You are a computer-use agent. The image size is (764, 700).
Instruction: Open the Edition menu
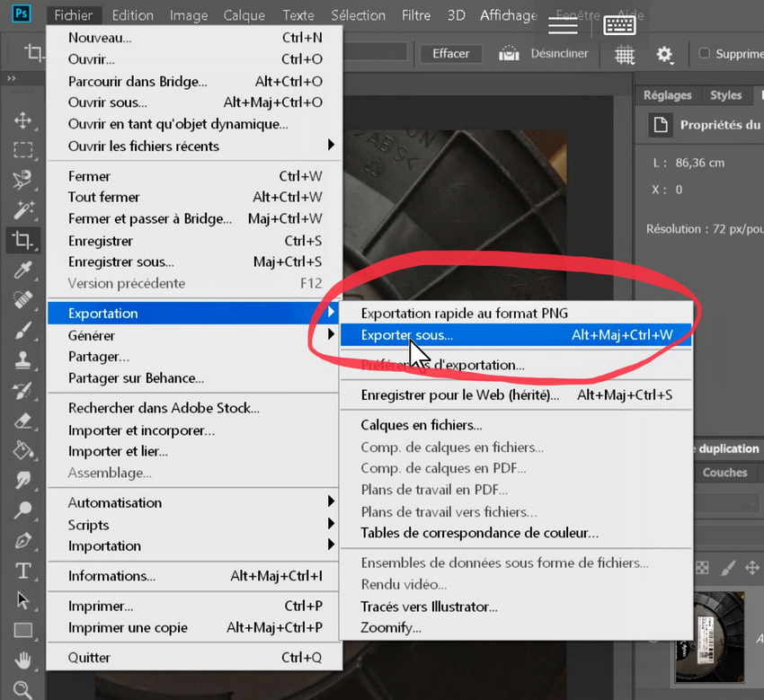132,15
